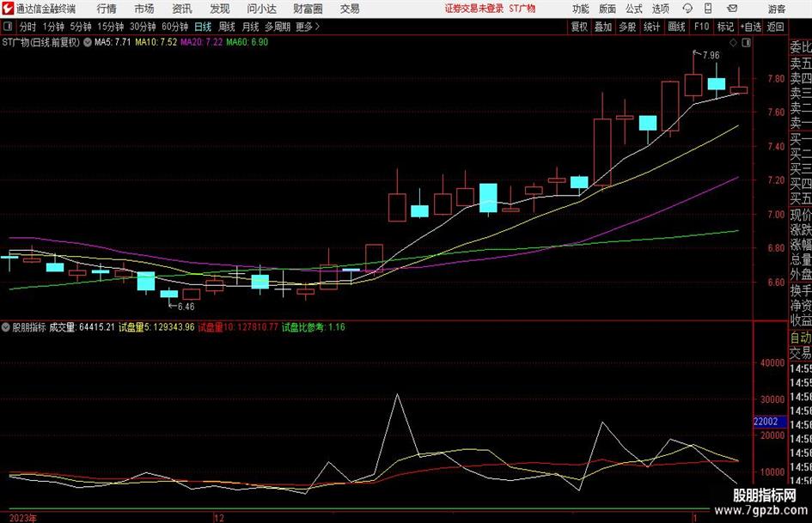Click the 复权 toolbar button

point(579,27)
